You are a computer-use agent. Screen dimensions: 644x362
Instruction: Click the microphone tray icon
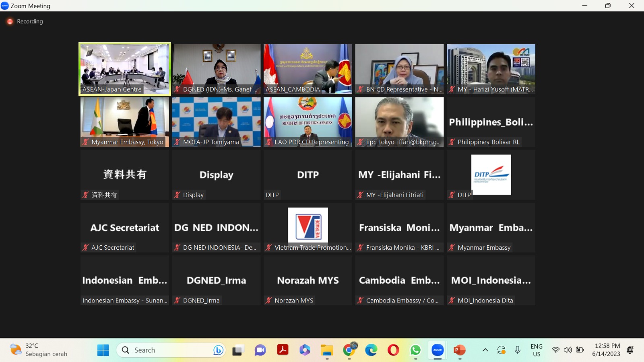[x=518, y=350]
